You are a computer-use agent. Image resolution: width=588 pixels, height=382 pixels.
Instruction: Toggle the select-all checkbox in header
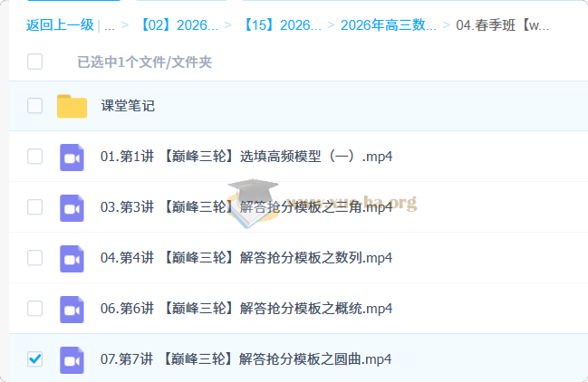click(x=34, y=62)
